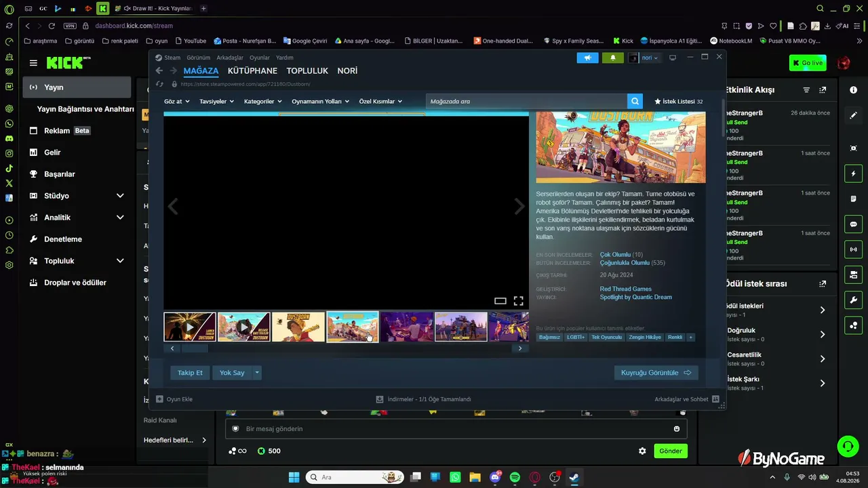Open the İstek Listesi wishlist link
Image resolution: width=868 pixels, height=488 pixels.
point(678,102)
